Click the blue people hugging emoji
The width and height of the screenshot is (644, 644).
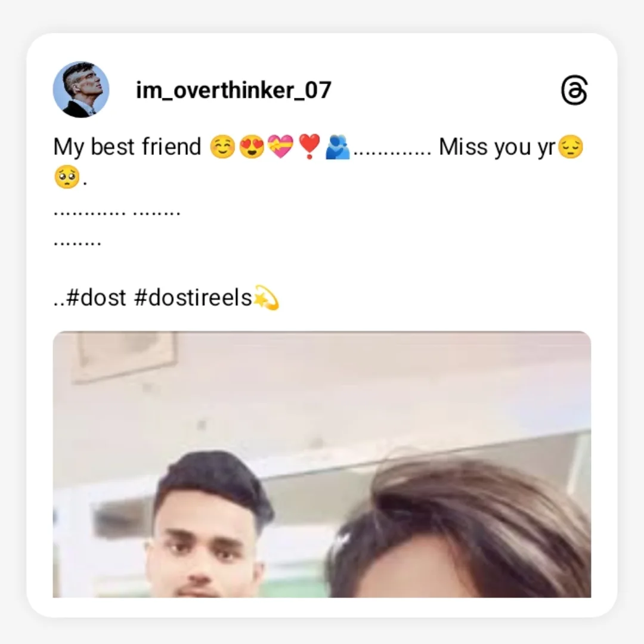pos(337,147)
